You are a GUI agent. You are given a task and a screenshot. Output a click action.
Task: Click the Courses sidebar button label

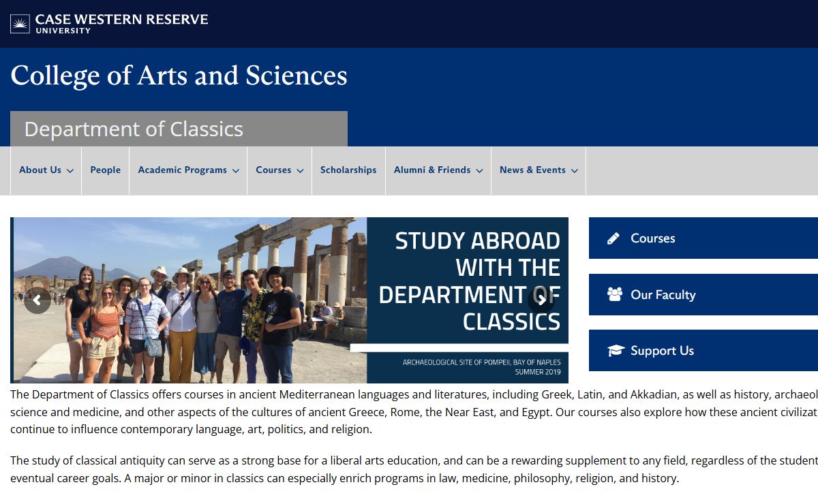tap(653, 238)
